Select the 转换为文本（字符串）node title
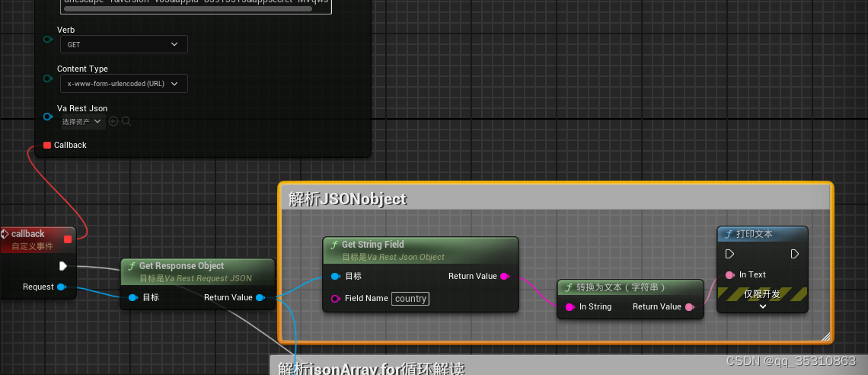868x375 pixels. click(x=621, y=288)
